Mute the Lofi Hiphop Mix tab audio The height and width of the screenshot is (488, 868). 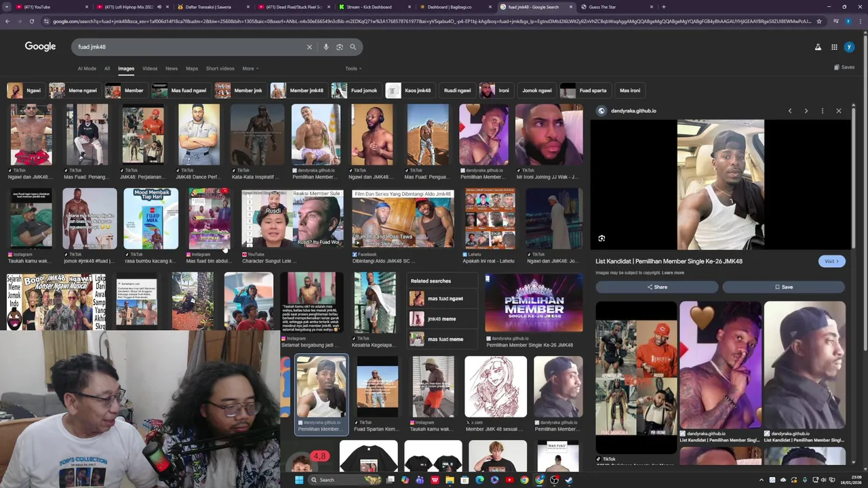(x=159, y=7)
